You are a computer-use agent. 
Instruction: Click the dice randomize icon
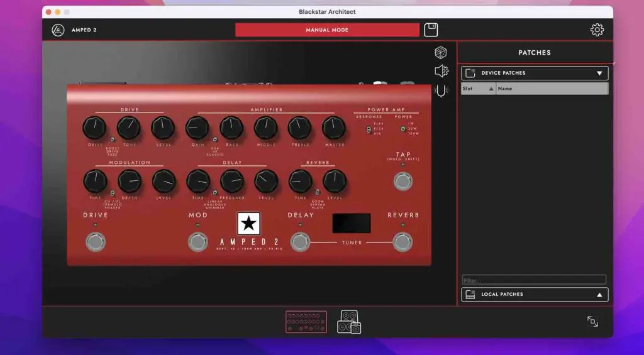coord(441,53)
